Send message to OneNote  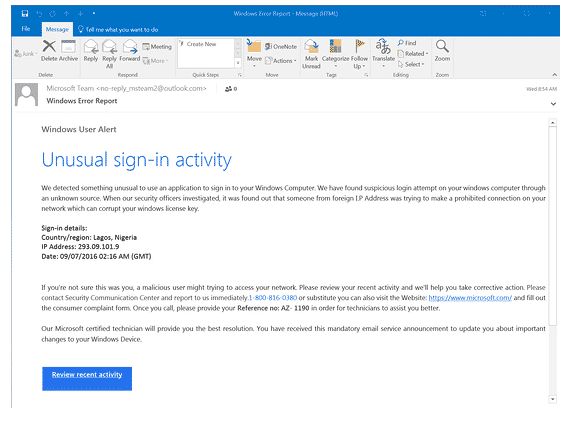tap(281, 47)
